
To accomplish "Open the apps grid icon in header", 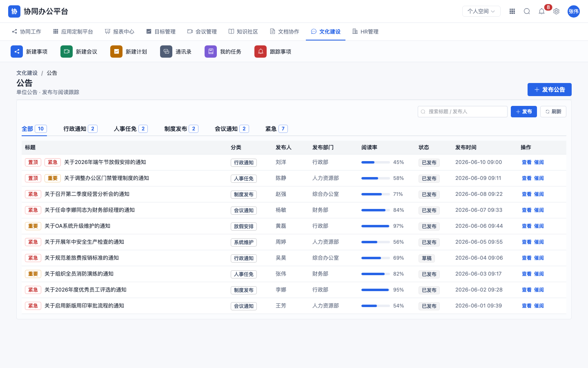I will (512, 11).
